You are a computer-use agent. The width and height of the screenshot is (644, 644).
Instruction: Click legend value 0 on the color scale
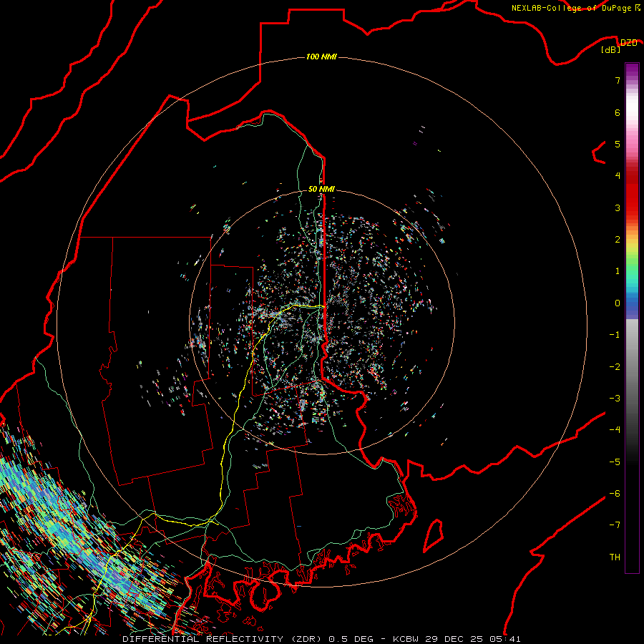click(618, 303)
